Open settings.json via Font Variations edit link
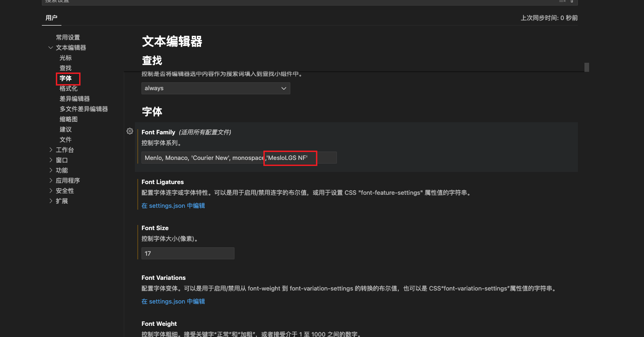The width and height of the screenshot is (644, 337). pyautogui.click(x=173, y=301)
